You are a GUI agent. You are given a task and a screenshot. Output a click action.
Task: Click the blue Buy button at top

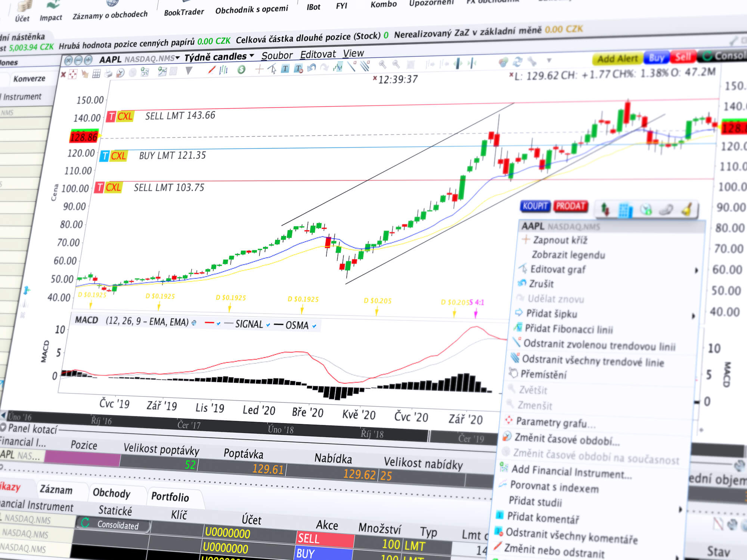(657, 57)
